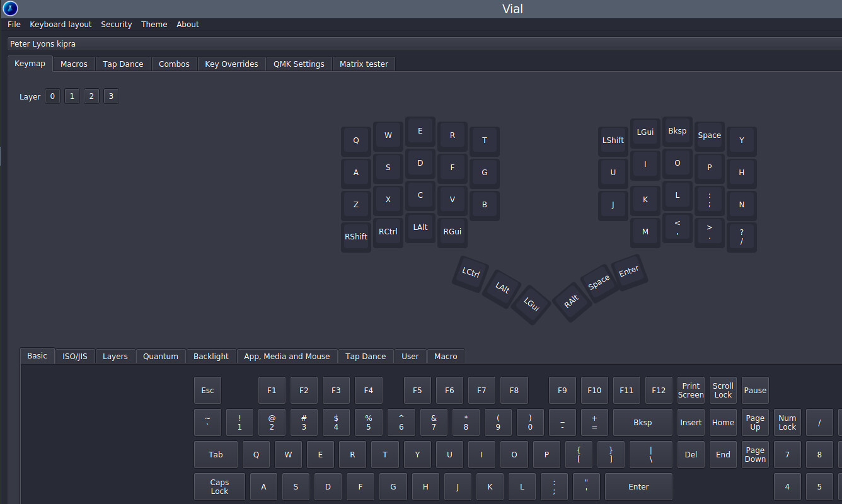Select the Enter thumb key on the keymap
Screen dimensions: 842x504
click(629, 272)
